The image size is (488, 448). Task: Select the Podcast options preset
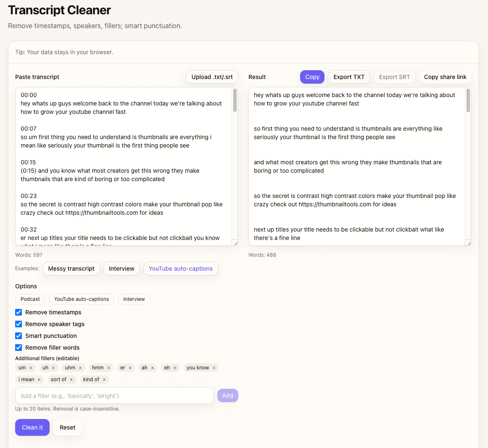coord(30,299)
